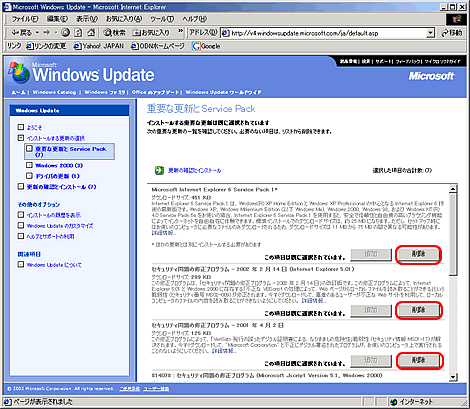
Task: Open the File menu
Action: coord(25,19)
